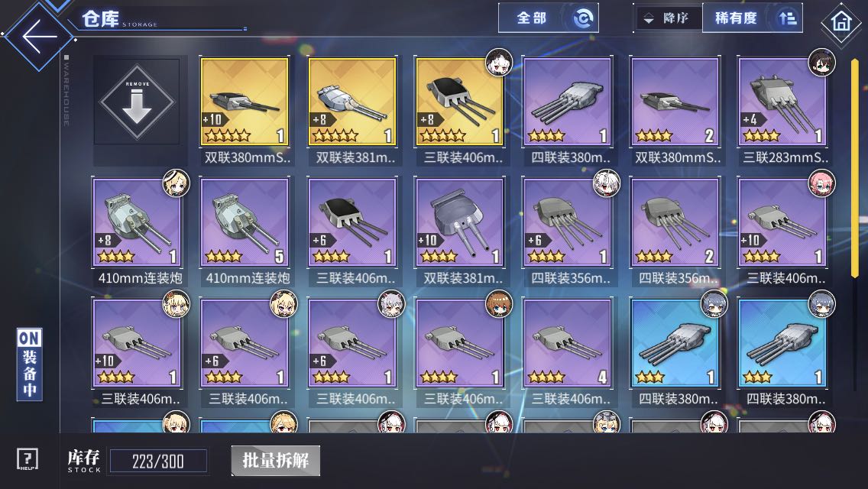
Task: Toggle the ON 装备中 equipped filter
Action: point(29,364)
